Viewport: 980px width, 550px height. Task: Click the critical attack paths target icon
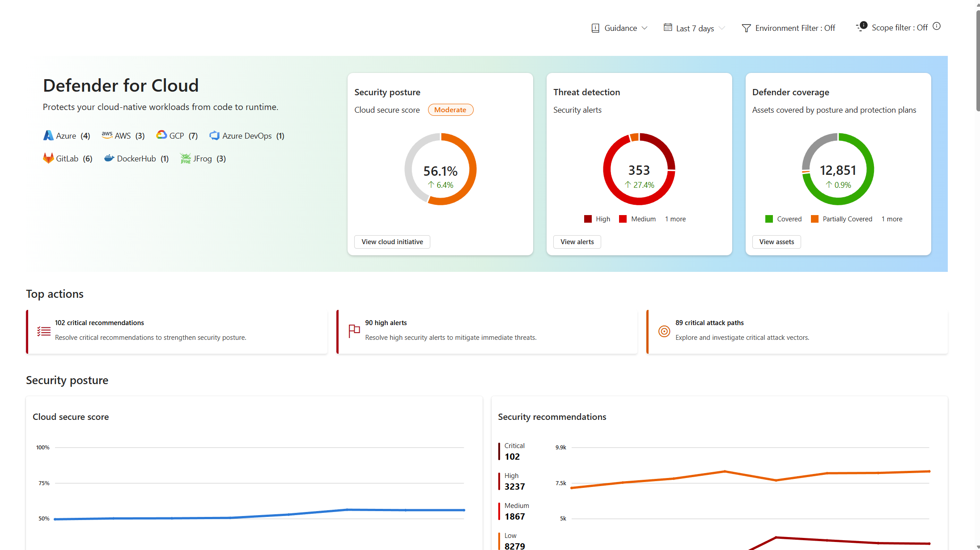point(664,331)
